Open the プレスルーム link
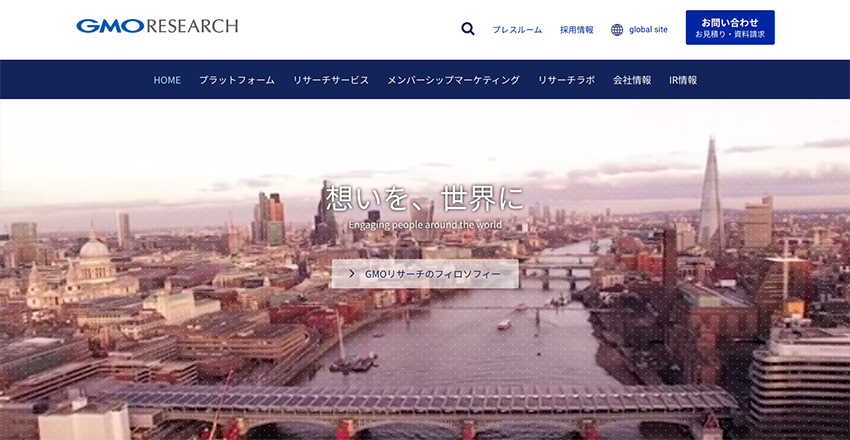 click(517, 30)
